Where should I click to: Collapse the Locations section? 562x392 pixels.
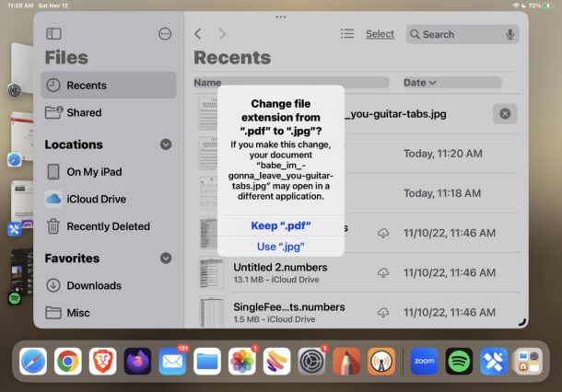coord(166,144)
